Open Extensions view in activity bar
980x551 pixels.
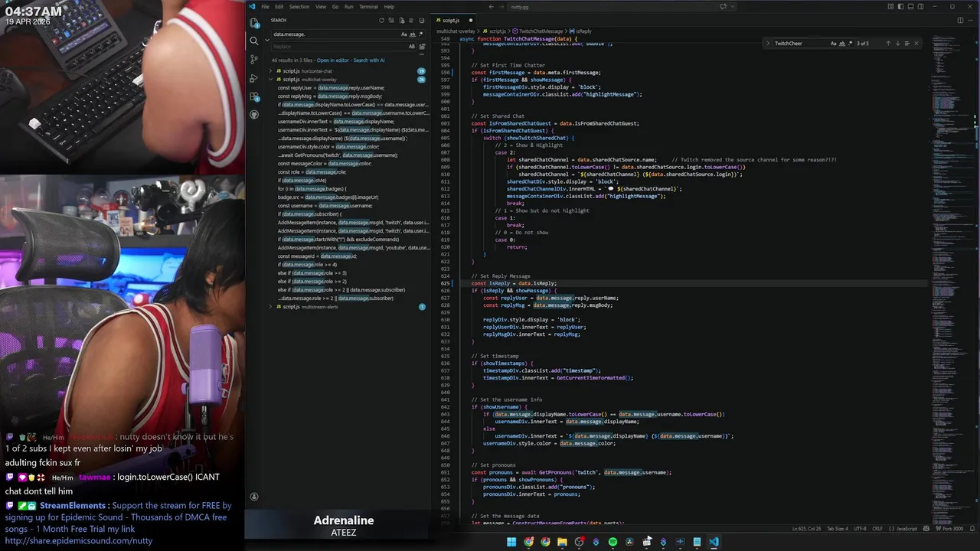tap(254, 96)
